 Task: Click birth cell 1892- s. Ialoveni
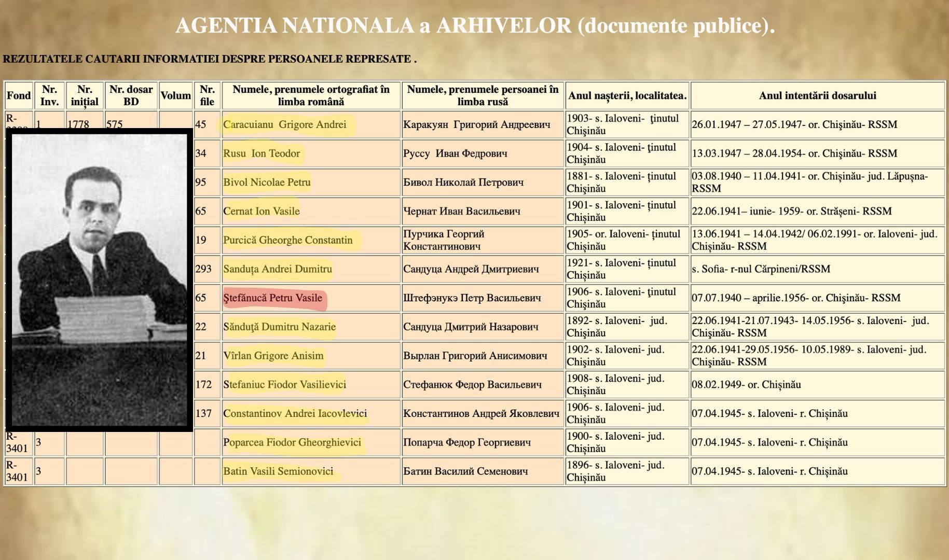point(627,327)
